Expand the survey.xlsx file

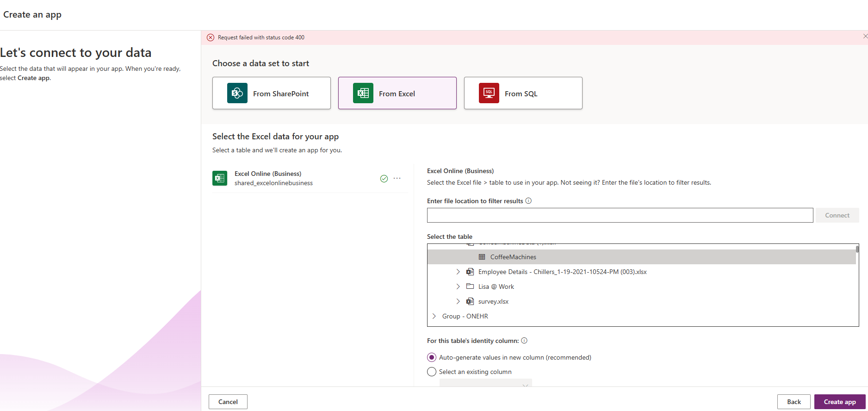pos(458,301)
